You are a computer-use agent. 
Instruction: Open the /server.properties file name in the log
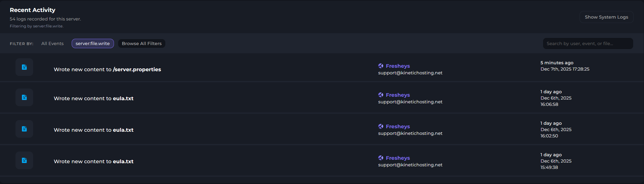[x=137, y=69]
